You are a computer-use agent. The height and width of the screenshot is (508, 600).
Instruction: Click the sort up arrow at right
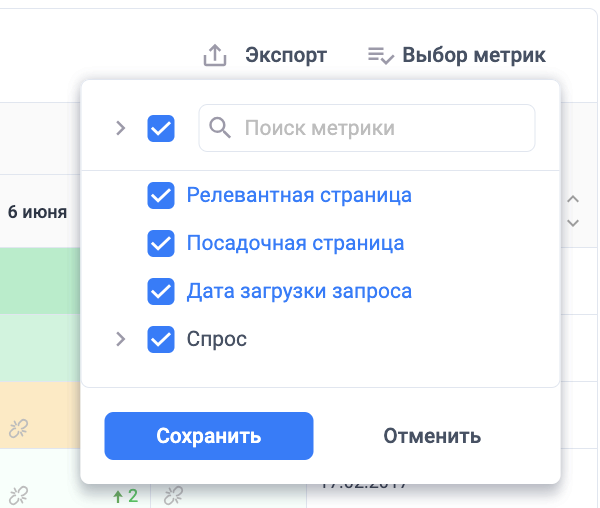click(573, 199)
